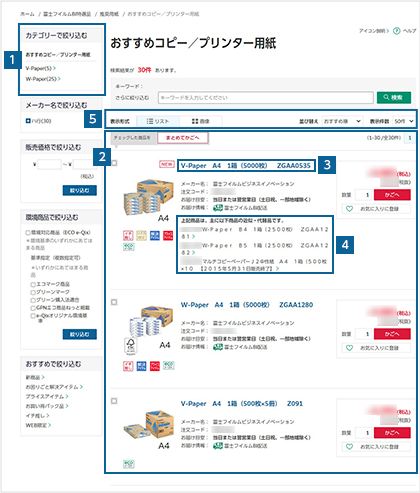Click the NEW badge beside V-Paper ZGAA0535
Viewport: 420px width, 493px height.
(x=167, y=164)
